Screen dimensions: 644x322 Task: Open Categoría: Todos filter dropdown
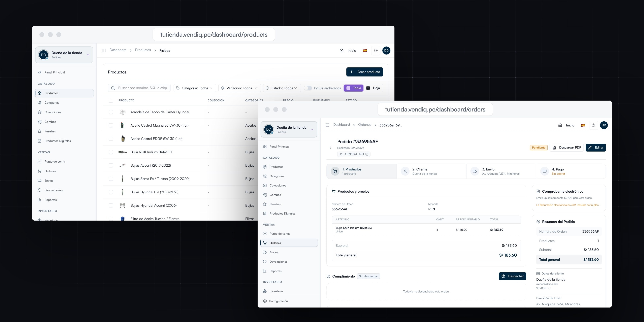click(195, 88)
